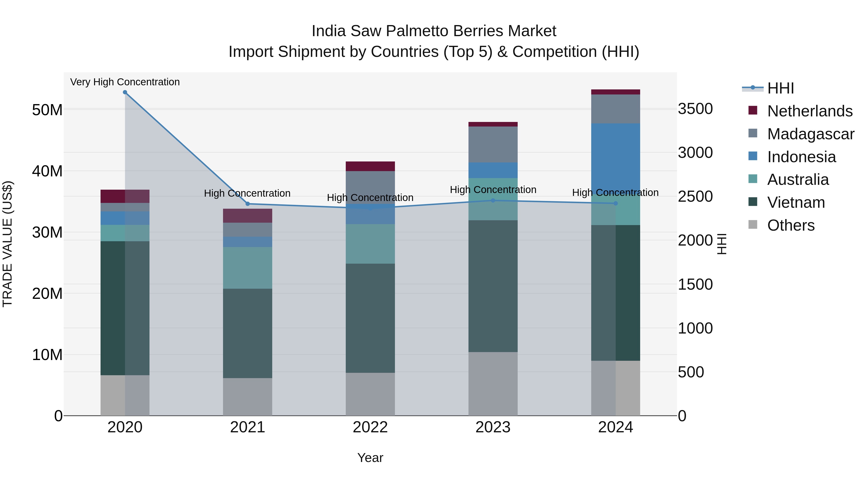Click the 2022 x-axis label
868x488 pixels.
370,427
